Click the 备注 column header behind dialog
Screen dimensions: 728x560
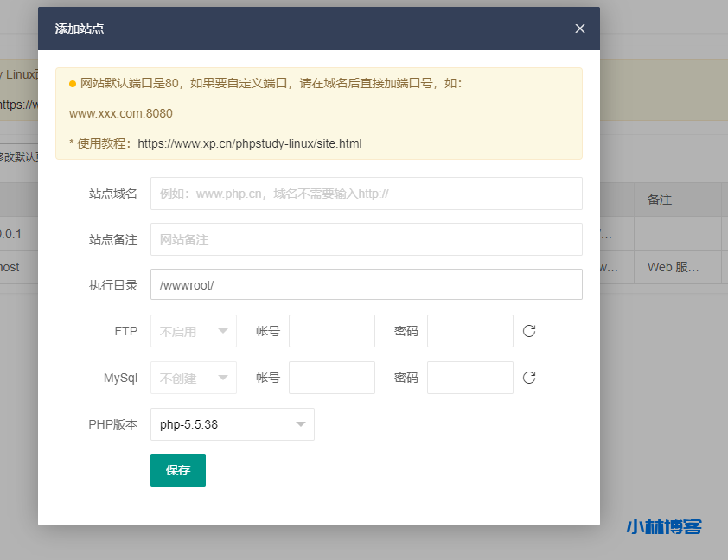click(x=660, y=200)
